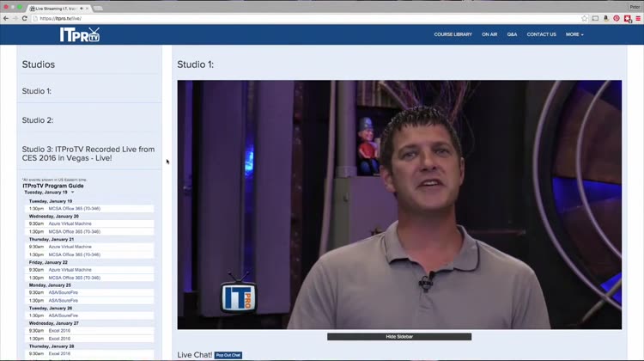Click the Studio 1 live video player

click(399, 205)
